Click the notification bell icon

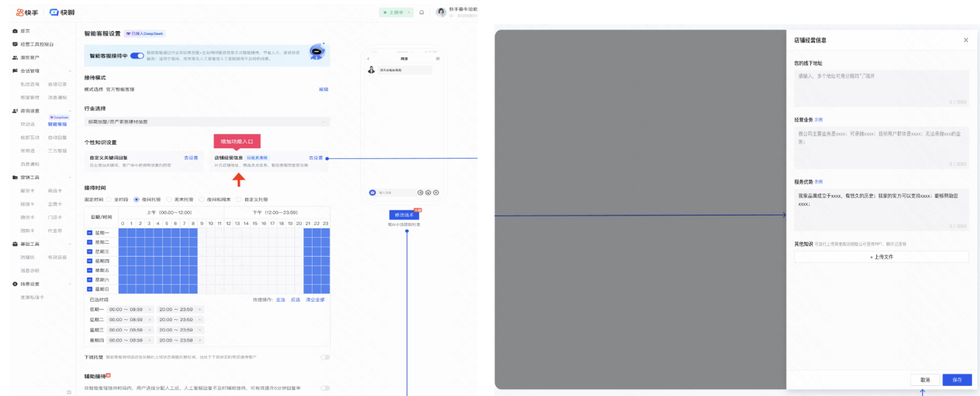point(422,12)
